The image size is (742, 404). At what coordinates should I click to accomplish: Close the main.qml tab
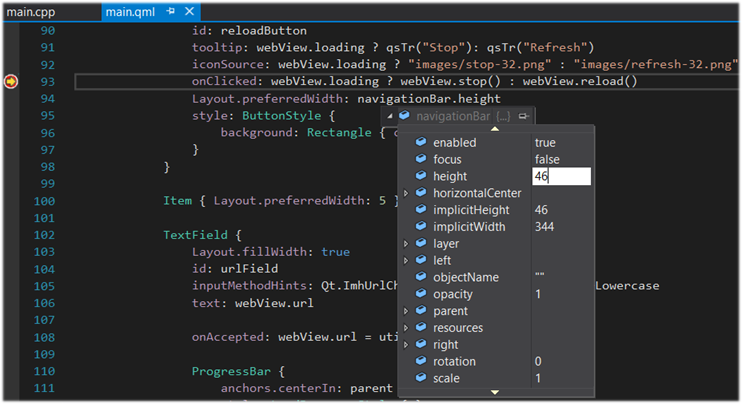(x=190, y=12)
